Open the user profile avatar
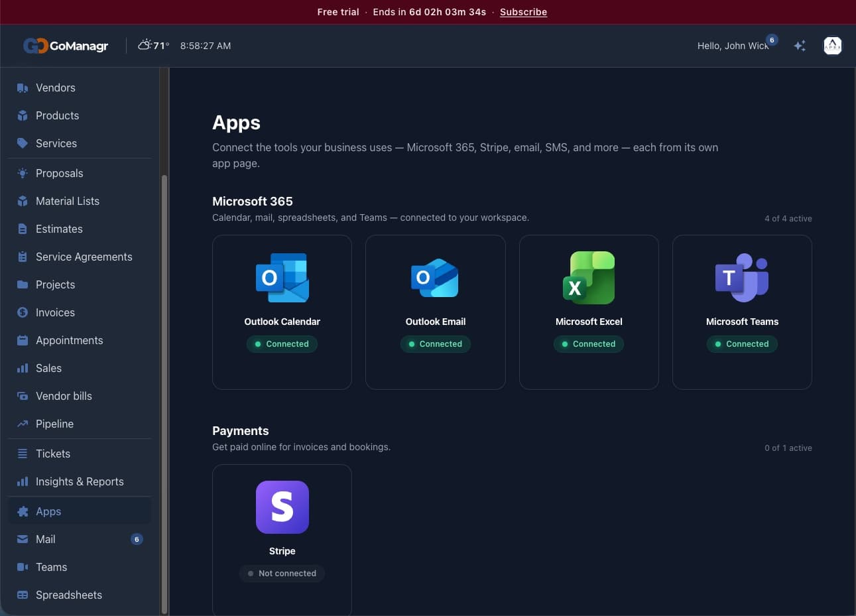 coord(832,46)
